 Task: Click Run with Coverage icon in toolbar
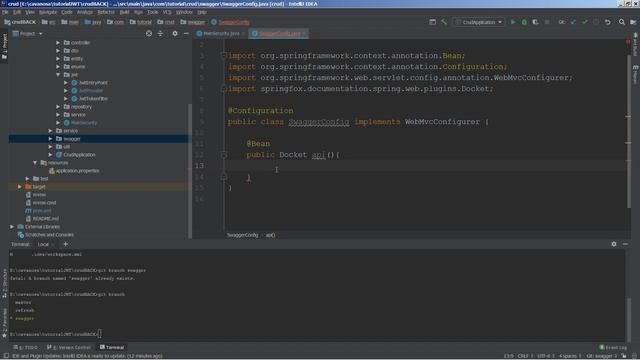tap(536, 22)
